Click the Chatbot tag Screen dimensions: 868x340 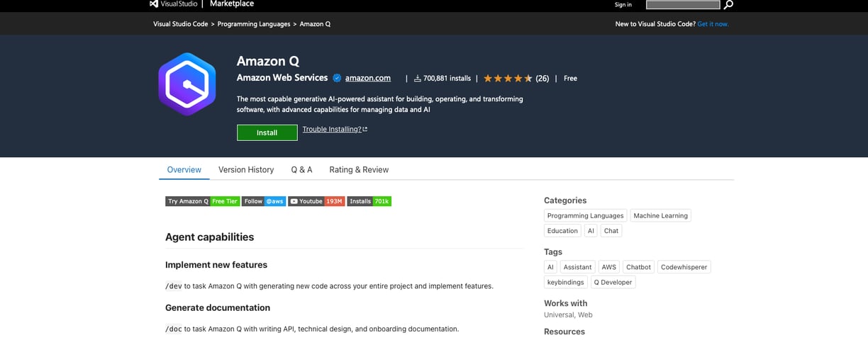[638, 267]
